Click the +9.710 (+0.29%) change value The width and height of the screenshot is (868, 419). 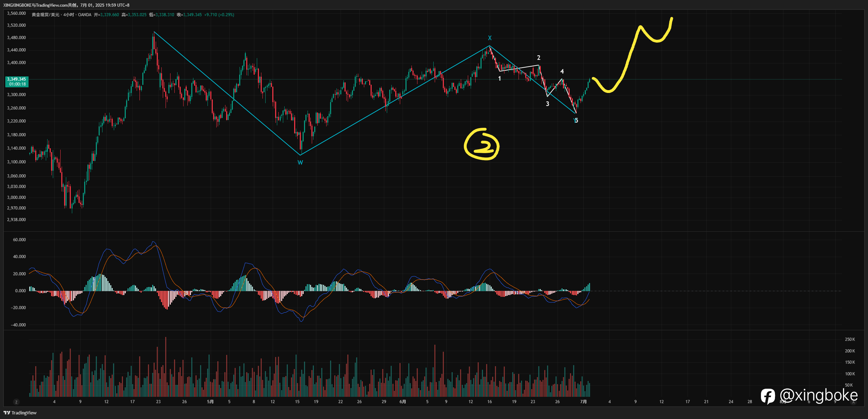coord(219,15)
